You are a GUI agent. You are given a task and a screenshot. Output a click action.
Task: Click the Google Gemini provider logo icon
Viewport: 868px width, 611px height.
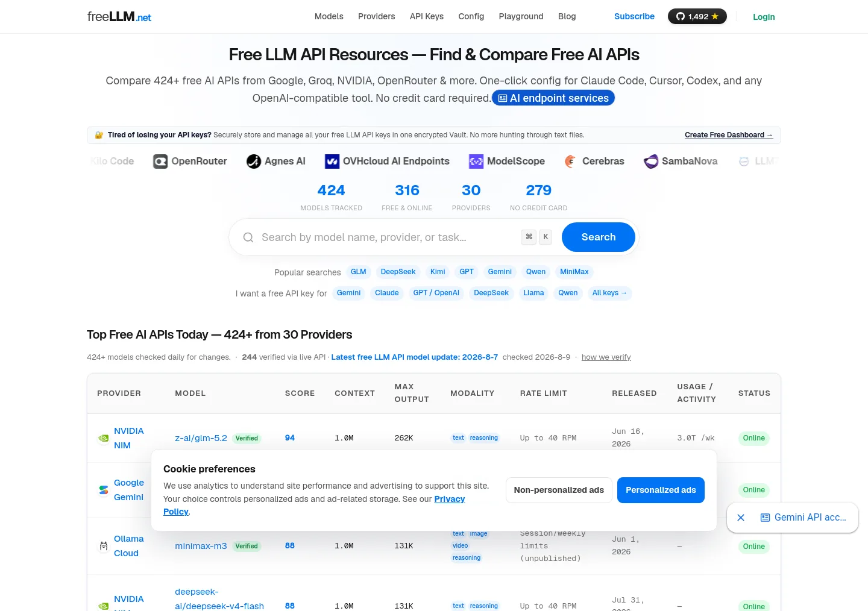point(104,490)
